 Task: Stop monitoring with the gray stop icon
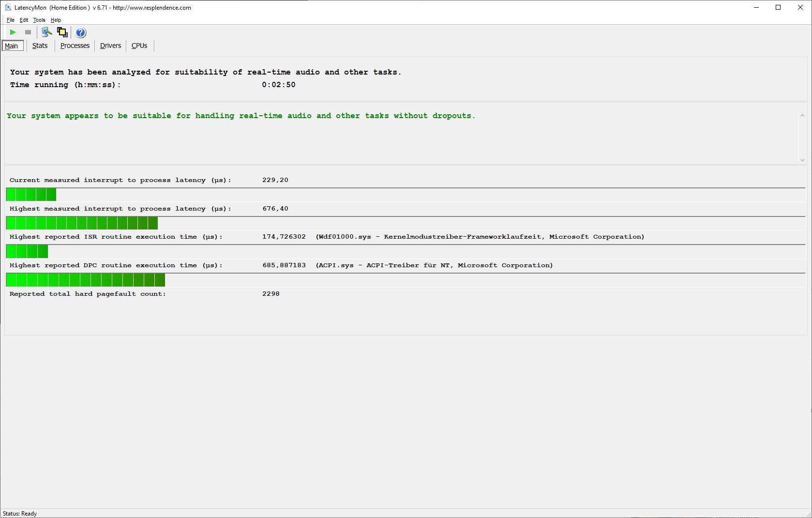click(28, 32)
